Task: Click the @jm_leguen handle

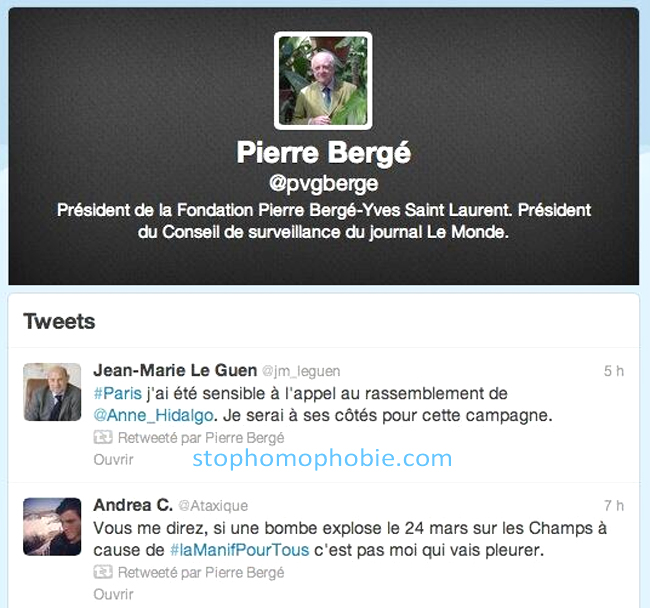Action: 301,371
